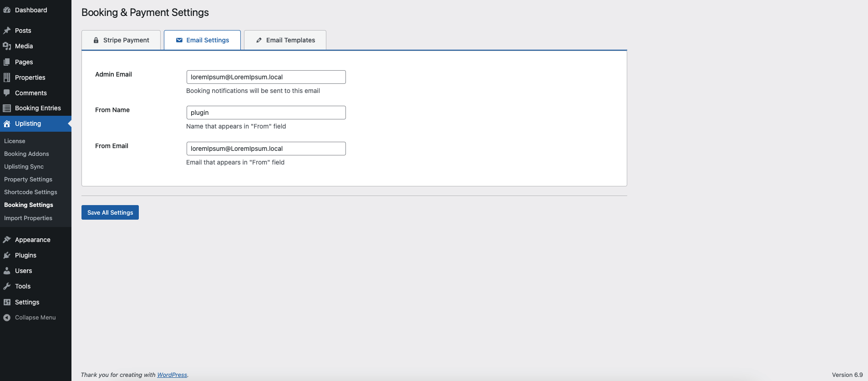Viewport: 868px width, 381px height.
Task: Open the Properties menu
Action: (36, 77)
